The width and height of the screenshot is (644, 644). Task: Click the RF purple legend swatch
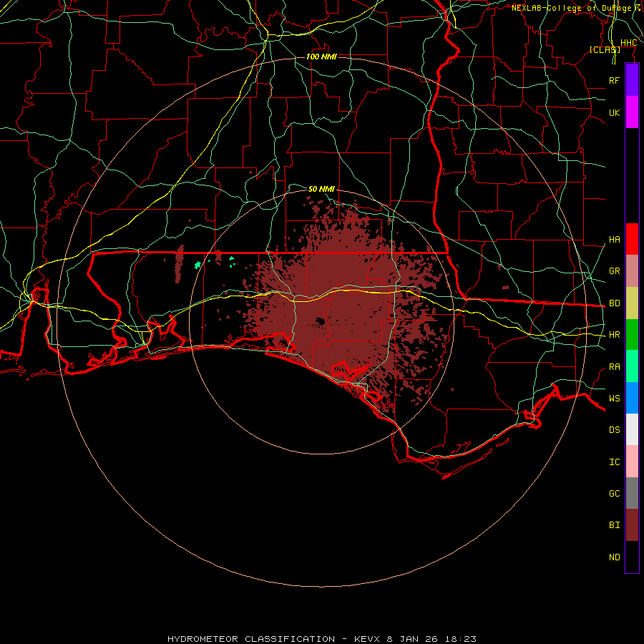coord(632,80)
